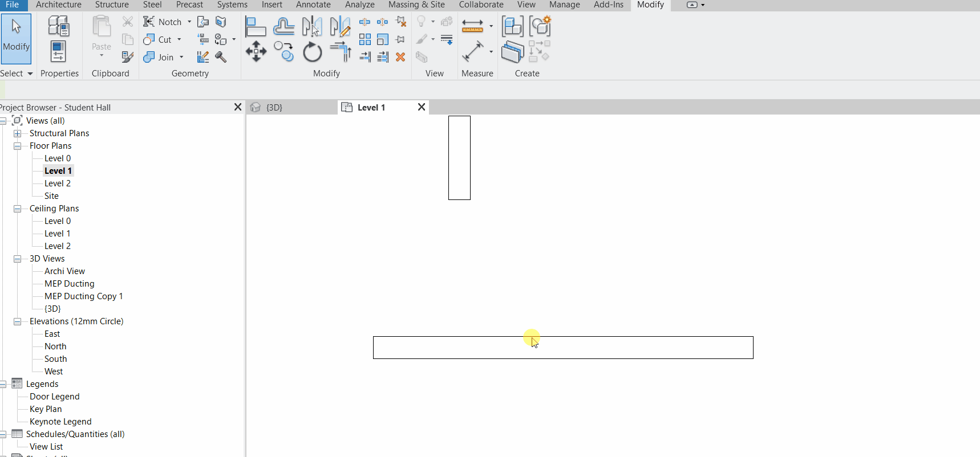980x457 pixels.
Task: Select the Mirror - Draw Axis tool
Action: click(x=340, y=26)
